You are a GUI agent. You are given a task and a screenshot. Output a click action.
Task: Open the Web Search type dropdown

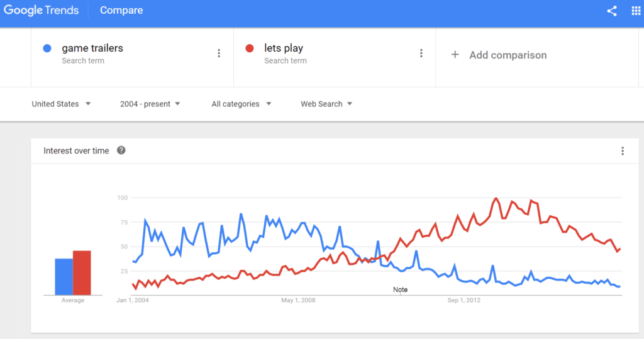pyautogui.click(x=326, y=104)
